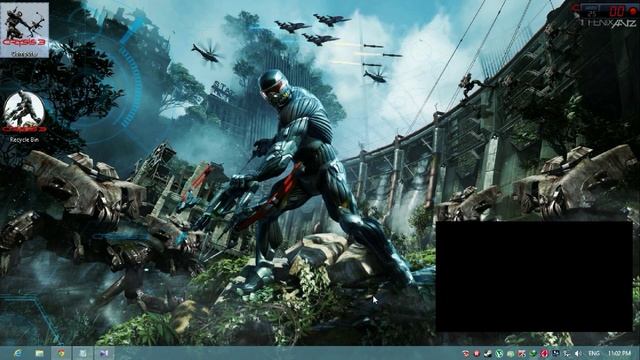Screen dimensions: 640x360
Task: Launch Internet Explorer from the taskbar
Action: coord(18,353)
